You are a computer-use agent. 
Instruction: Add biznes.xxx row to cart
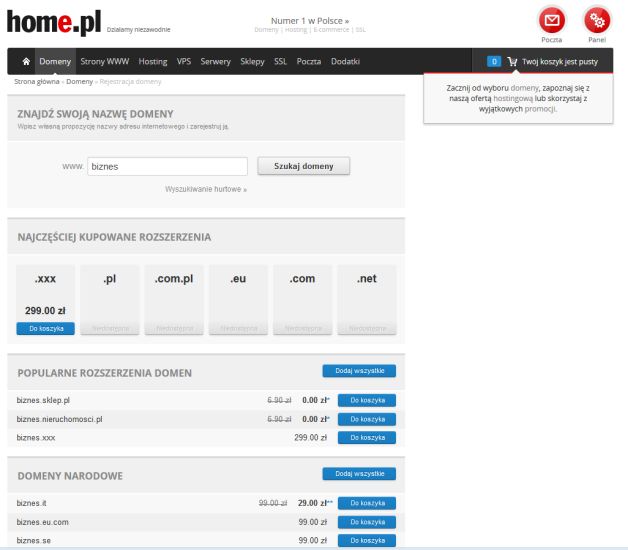(x=367, y=438)
